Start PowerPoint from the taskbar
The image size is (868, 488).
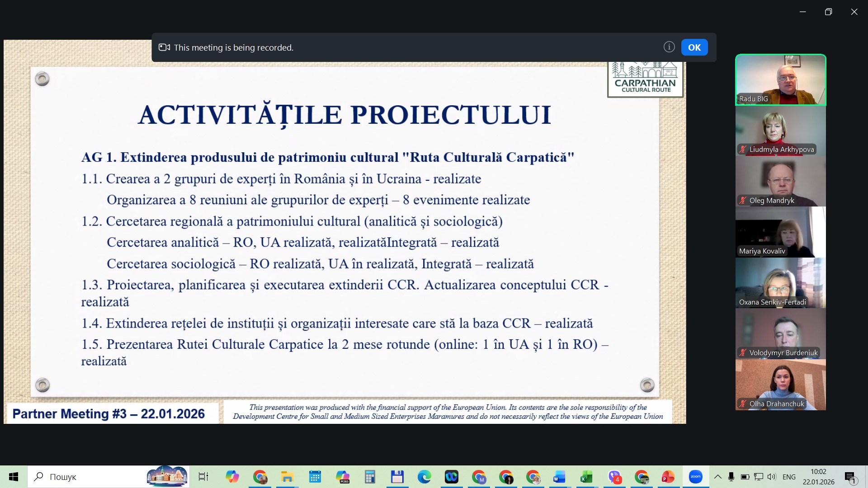[x=668, y=477]
